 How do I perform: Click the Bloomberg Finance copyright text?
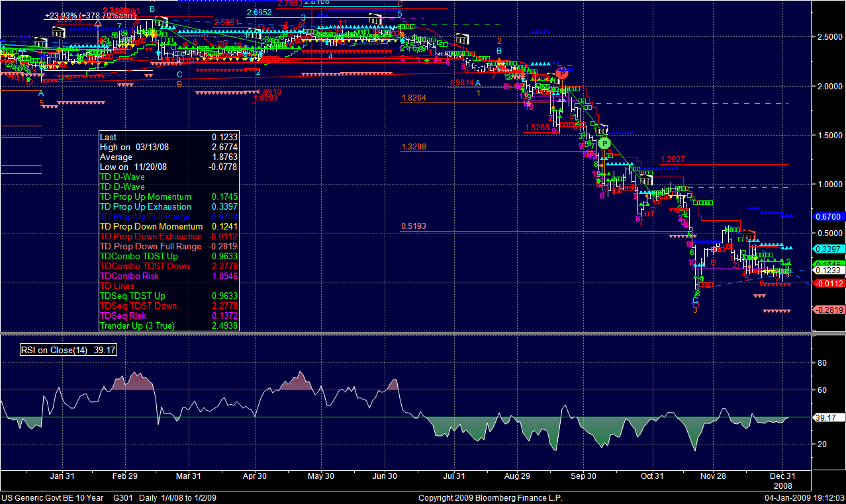click(490, 497)
